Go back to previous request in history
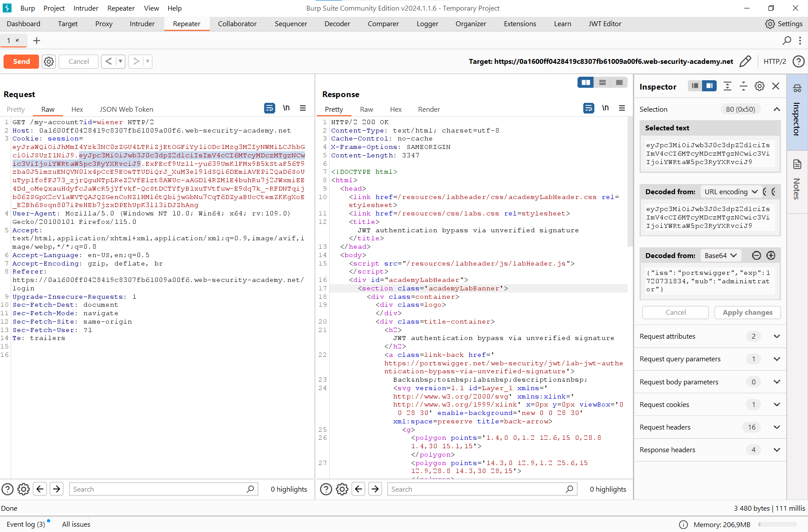This screenshot has height=532, width=808. pos(109,62)
